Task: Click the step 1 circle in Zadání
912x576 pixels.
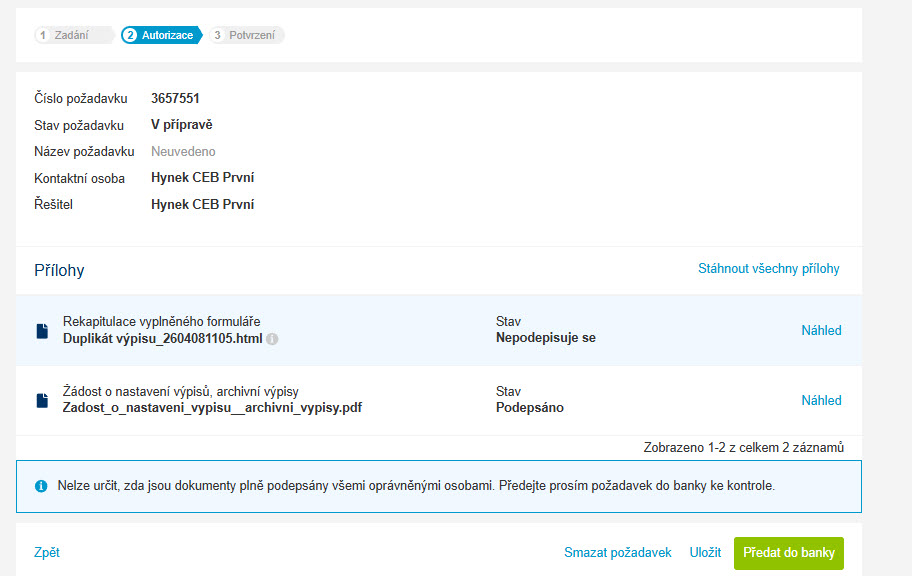Action: [x=42, y=35]
